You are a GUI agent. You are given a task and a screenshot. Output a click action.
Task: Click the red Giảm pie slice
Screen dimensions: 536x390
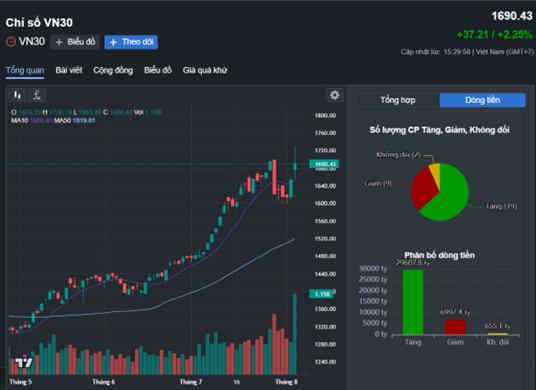coord(423,188)
